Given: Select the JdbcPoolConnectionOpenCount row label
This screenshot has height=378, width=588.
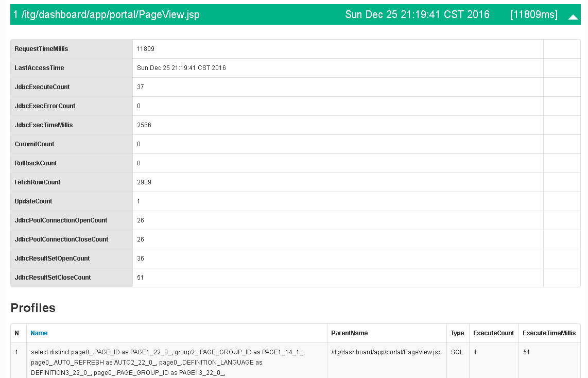Looking at the screenshot, I should (x=61, y=220).
